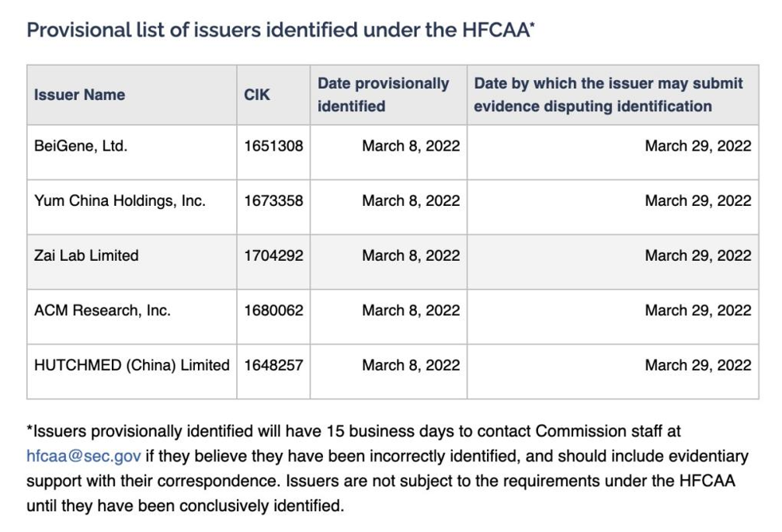Click CIK number 1648257
This screenshot has height=532, width=782.
273,365
